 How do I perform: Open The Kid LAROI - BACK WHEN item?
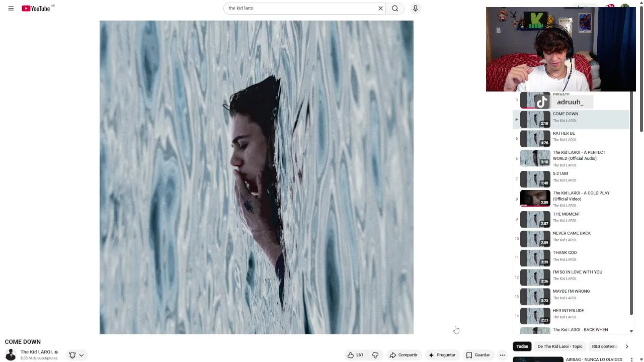(571, 330)
